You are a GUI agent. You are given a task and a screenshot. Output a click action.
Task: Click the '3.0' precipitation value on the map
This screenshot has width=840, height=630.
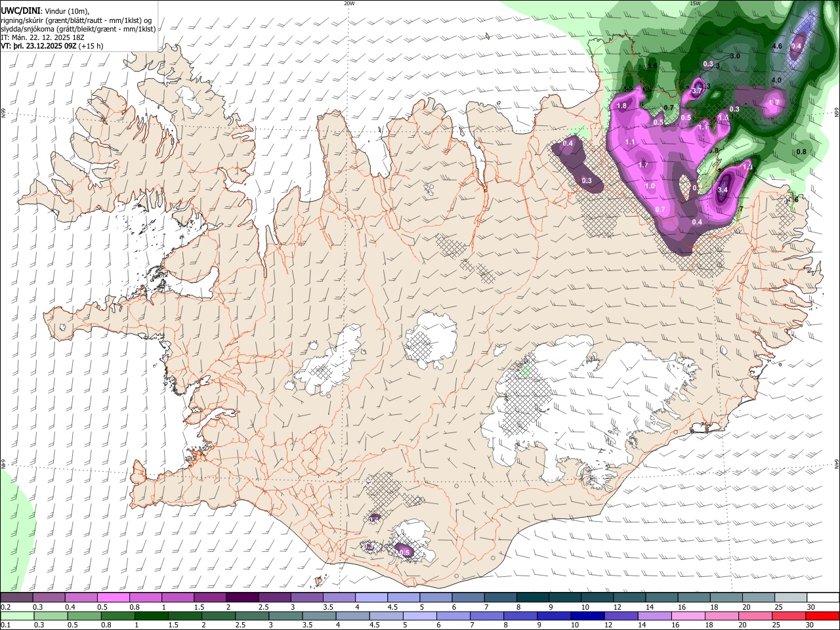734,56
